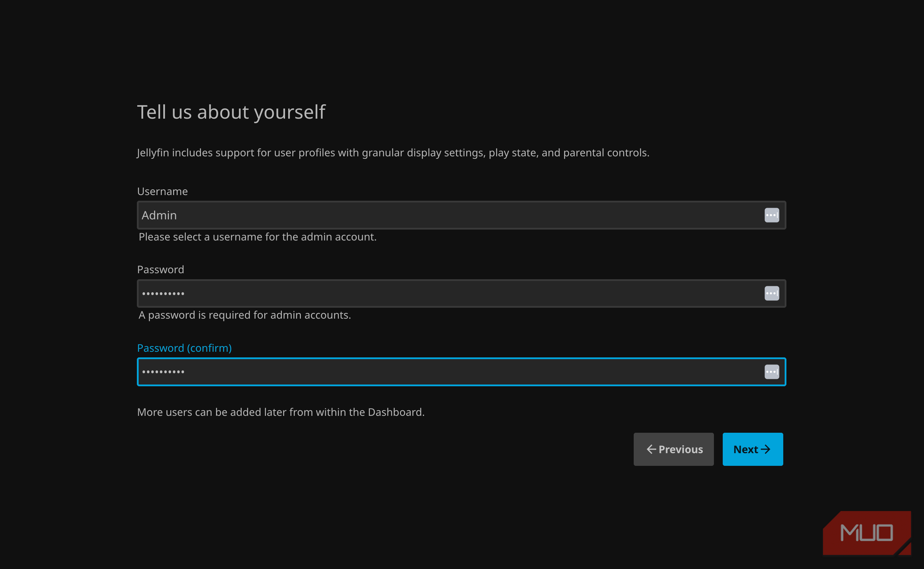Click the Password (confirm) label
This screenshot has width=924, height=569.
[x=184, y=348]
